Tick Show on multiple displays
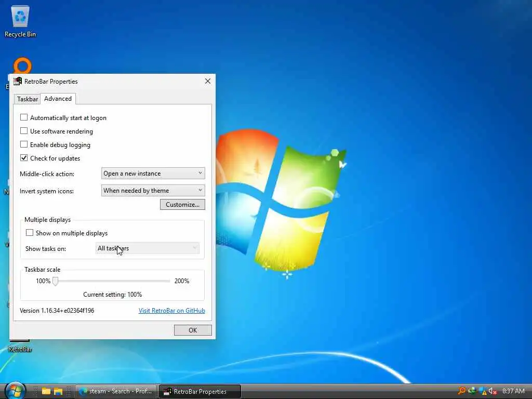Screen dimensions: 532x399 pos(30,233)
